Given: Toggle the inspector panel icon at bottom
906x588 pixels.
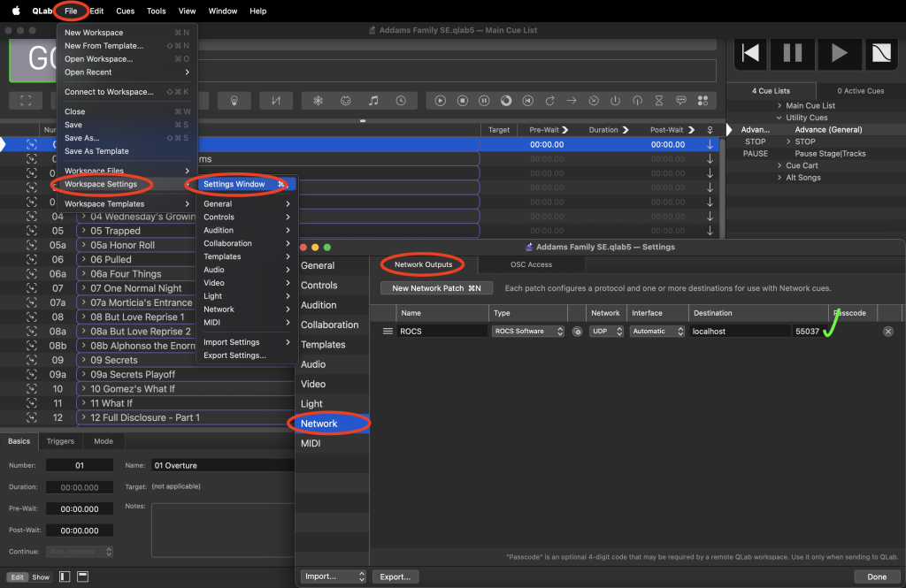Looking at the screenshot, I should 82,577.
